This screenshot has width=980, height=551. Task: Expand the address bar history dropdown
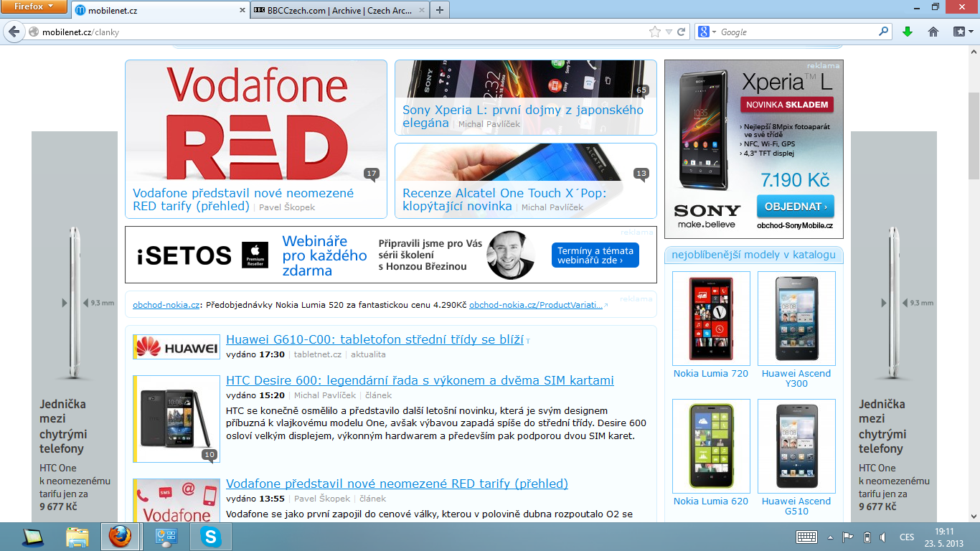pyautogui.click(x=669, y=32)
